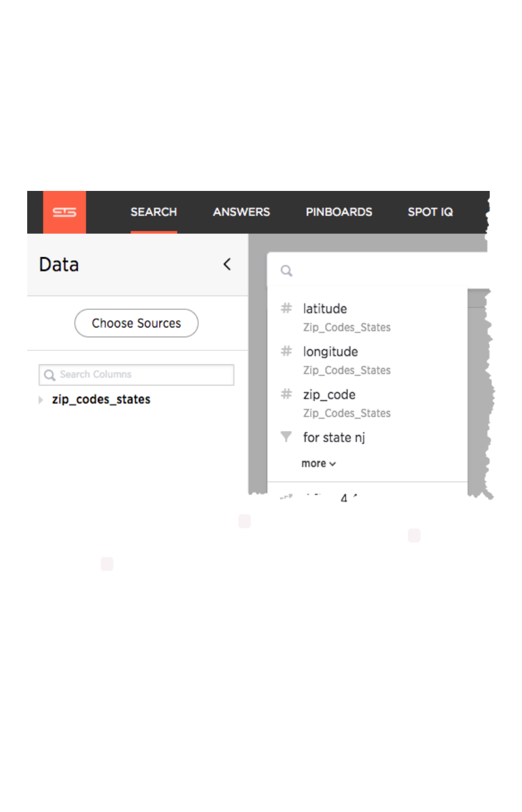
Task: Click the hash icon beside zip_code
Action: [286, 395]
